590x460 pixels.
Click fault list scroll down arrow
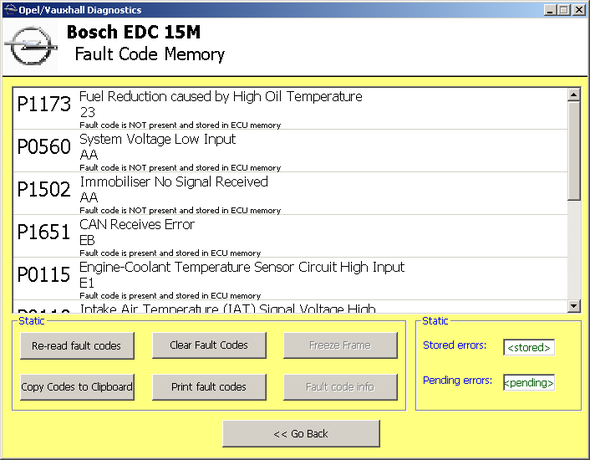click(573, 306)
